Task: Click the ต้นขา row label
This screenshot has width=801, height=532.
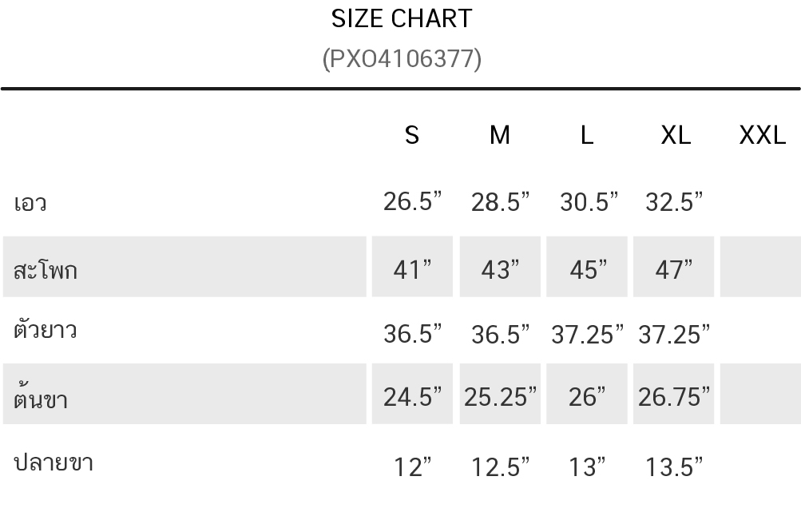Action: (x=41, y=397)
